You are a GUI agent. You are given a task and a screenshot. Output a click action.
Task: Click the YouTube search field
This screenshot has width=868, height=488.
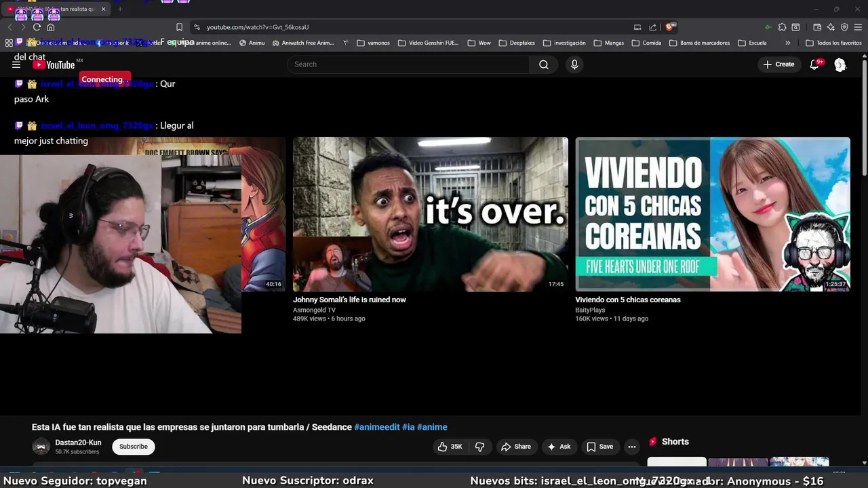tap(408, 64)
